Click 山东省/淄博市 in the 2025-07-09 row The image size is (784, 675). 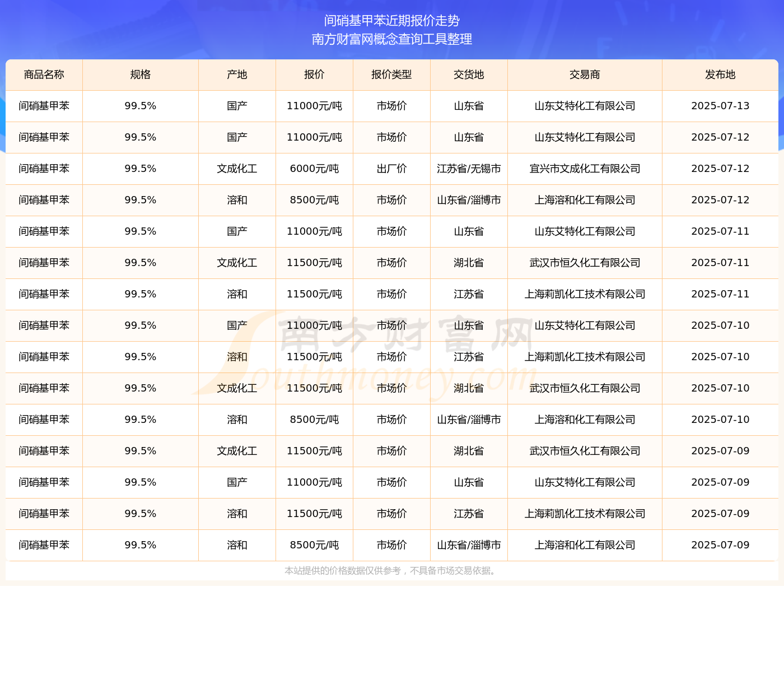[x=469, y=545]
